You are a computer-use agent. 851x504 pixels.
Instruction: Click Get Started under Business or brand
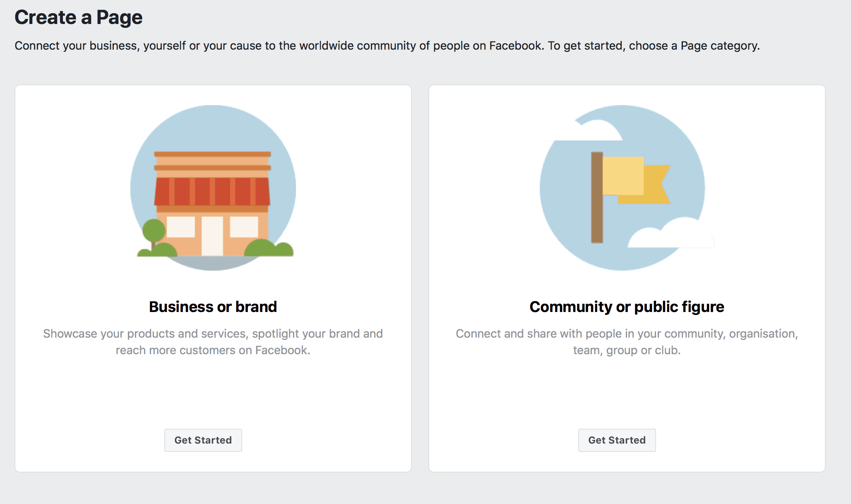[203, 440]
